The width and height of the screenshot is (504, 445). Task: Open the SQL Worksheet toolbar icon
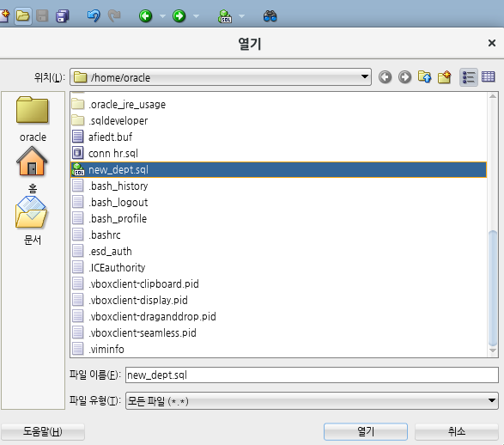[225, 16]
